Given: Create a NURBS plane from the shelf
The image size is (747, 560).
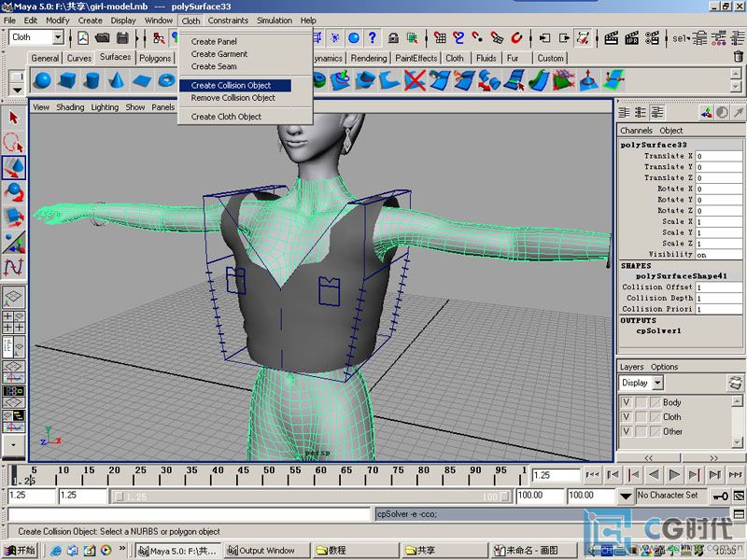Looking at the screenshot, I should click(x=142, y=80).
